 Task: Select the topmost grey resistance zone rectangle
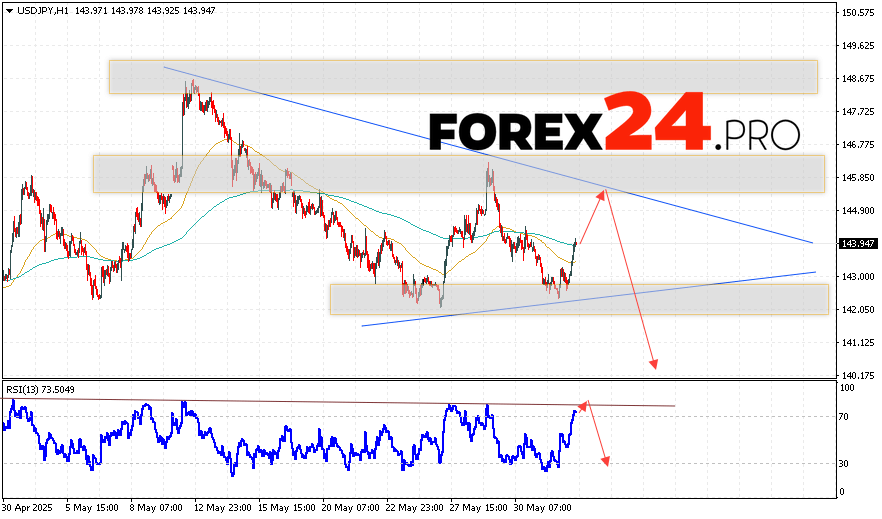(x=463, y=77)
